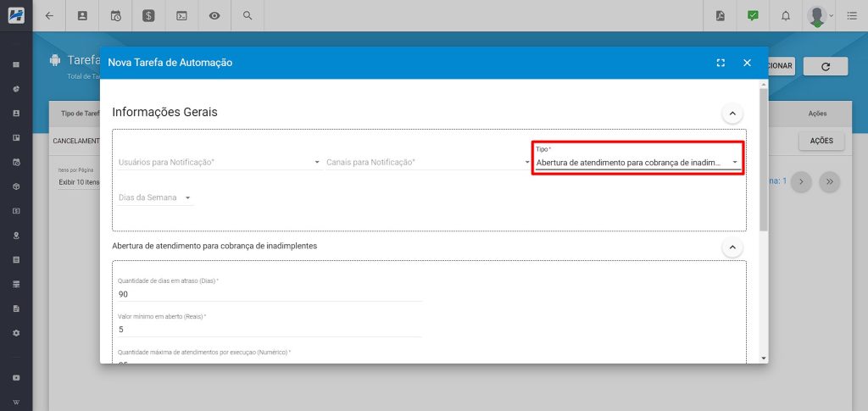The height and width of the screenshot is (411, 868).
Task: Click the Quantidade de dias em atraso field
Action: point(269,293)
